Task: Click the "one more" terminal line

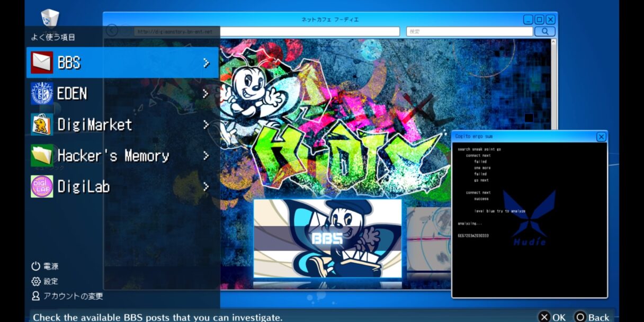Action: [482, 168]
